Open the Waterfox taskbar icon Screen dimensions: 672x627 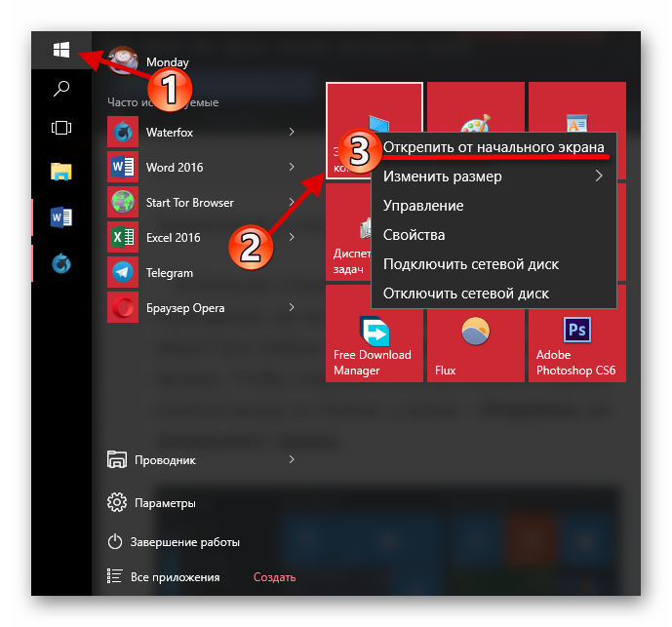pos(61,263)
